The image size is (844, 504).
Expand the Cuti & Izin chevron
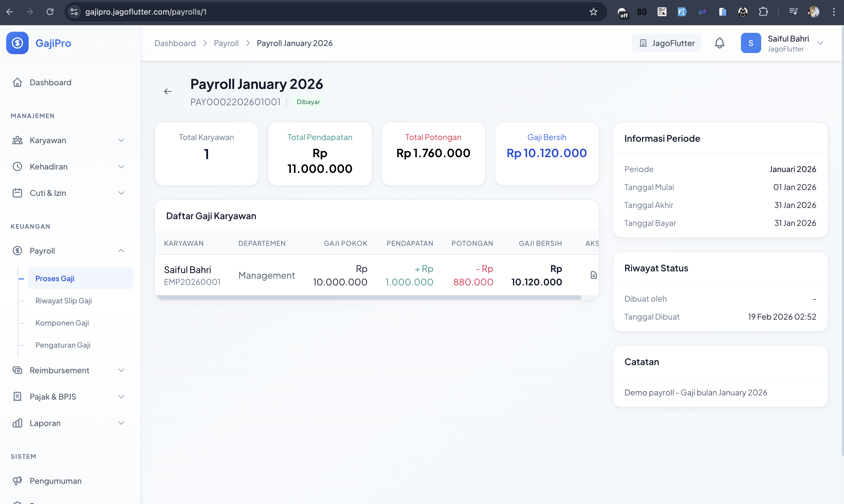(x=121, y=193)
